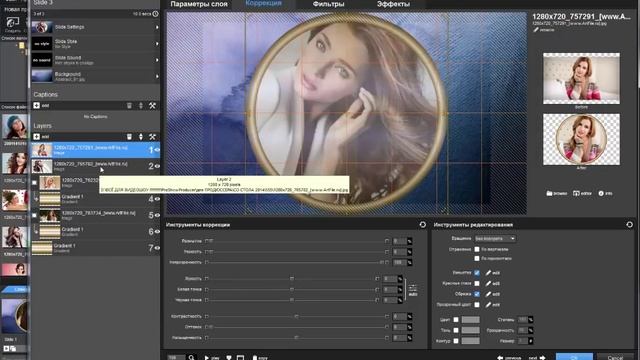Enable transparent color checkbox
Viewport: 640px width, 360px height.
pos(477,304)
